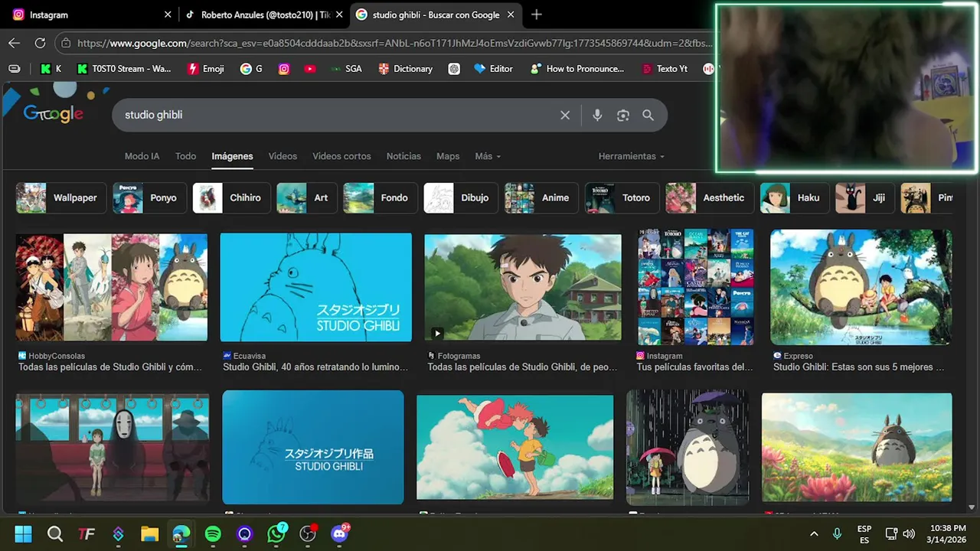This screenshot has width=980, height=551.
Task: Open the Instagram bookmark icon
Action: [x=284, y=69]
